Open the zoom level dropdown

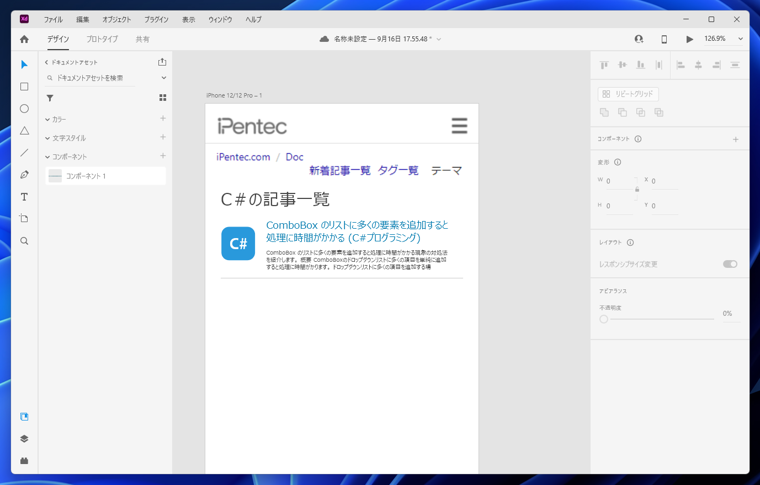[740, 39]
